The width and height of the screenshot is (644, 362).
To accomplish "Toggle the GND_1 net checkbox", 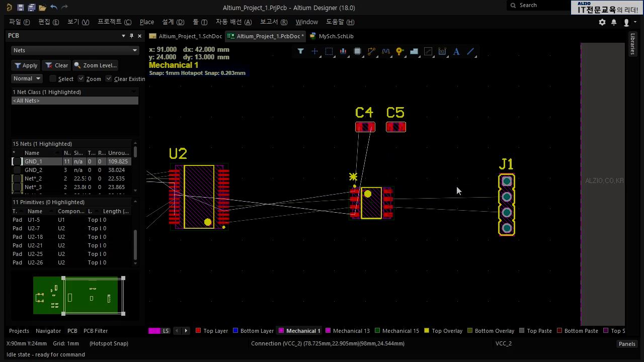I will (x=17, y=161).
